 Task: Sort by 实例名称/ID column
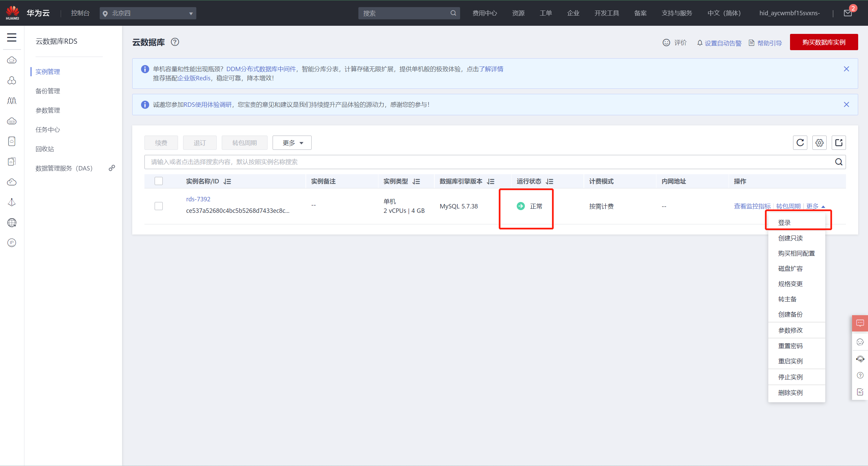[227, 182]
